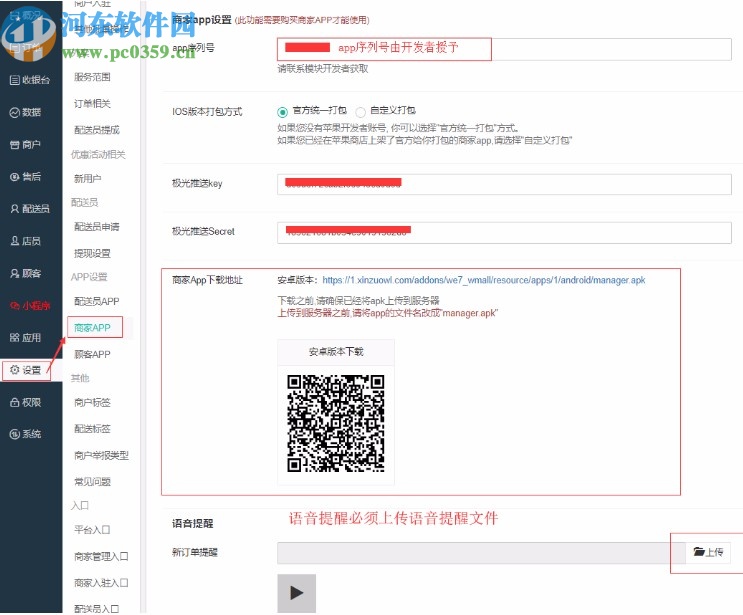Click the APP设置 group heading
Screen dimensions: 743x615
pyautogui.click(x=89, y=277)
